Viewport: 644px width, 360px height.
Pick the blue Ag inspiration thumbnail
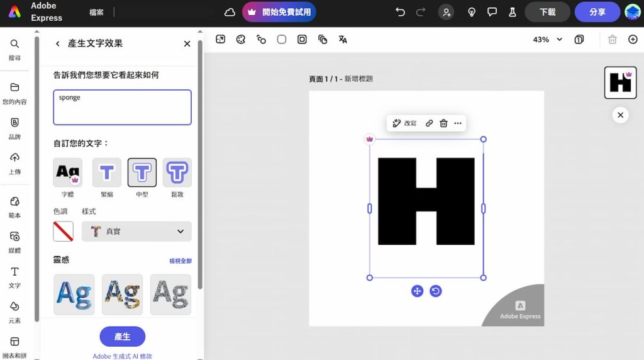point(74,295)
